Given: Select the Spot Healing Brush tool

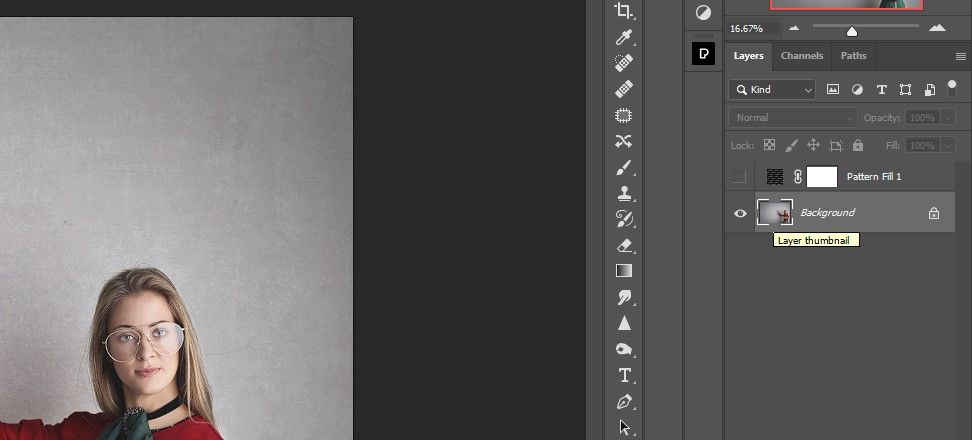Looking at the screenshot, I should 624,63.
